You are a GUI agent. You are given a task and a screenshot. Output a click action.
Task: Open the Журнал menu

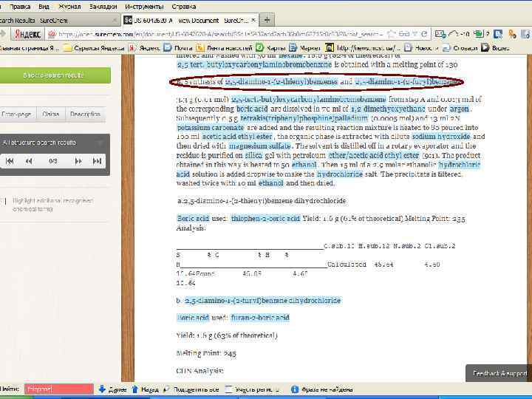pyautogui.click(x=69, y=7)
